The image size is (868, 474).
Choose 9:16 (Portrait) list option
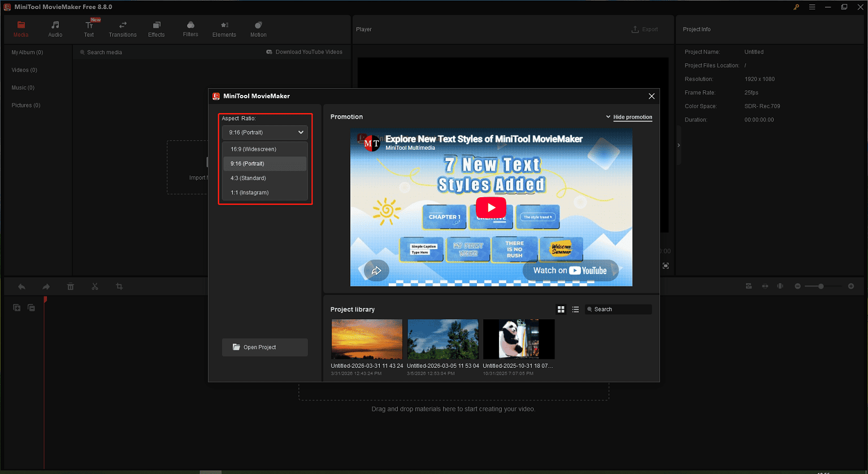pyautogui.click(x=265, y=164)
